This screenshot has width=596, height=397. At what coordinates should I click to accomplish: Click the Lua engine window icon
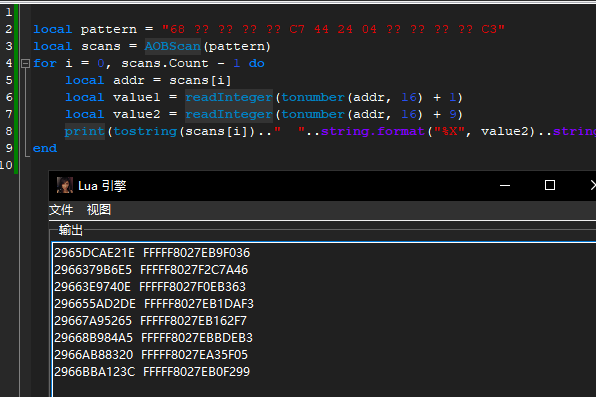click(65, 186)
